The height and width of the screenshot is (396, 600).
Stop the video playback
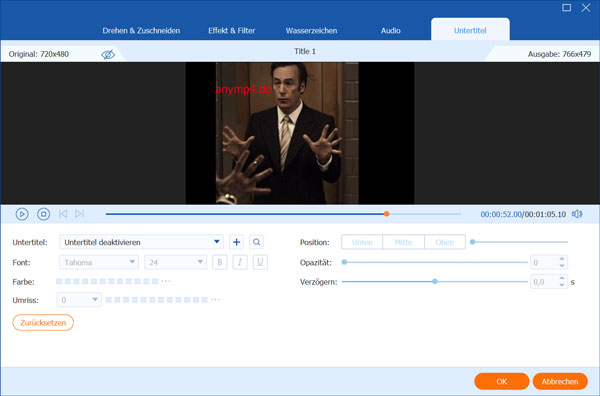(x=44, y=214)
